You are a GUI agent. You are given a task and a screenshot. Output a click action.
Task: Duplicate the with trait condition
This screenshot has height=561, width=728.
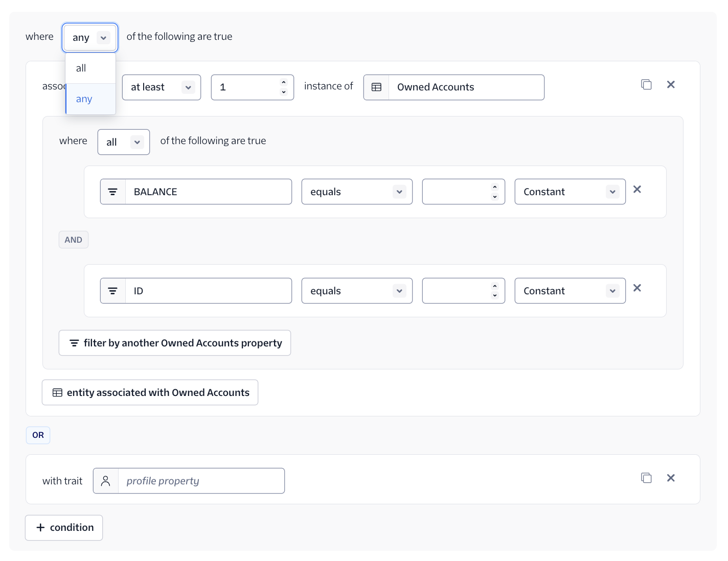[646, 478]
